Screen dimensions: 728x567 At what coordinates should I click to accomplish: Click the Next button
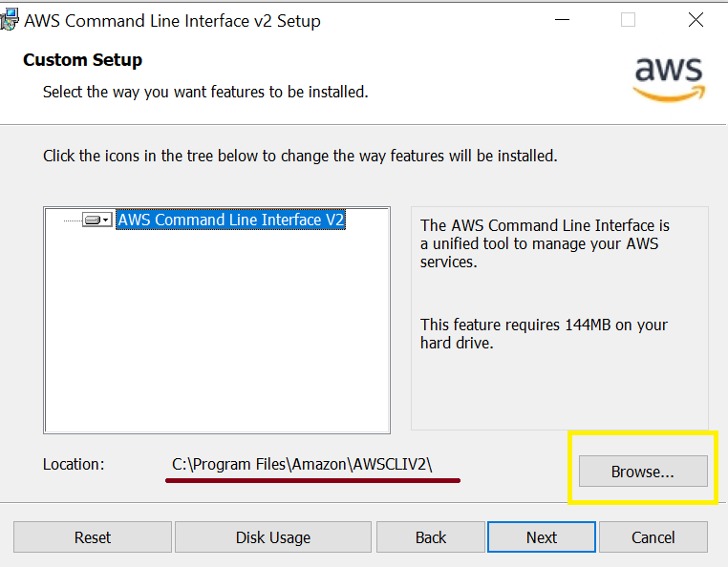[x=542, y=537]
